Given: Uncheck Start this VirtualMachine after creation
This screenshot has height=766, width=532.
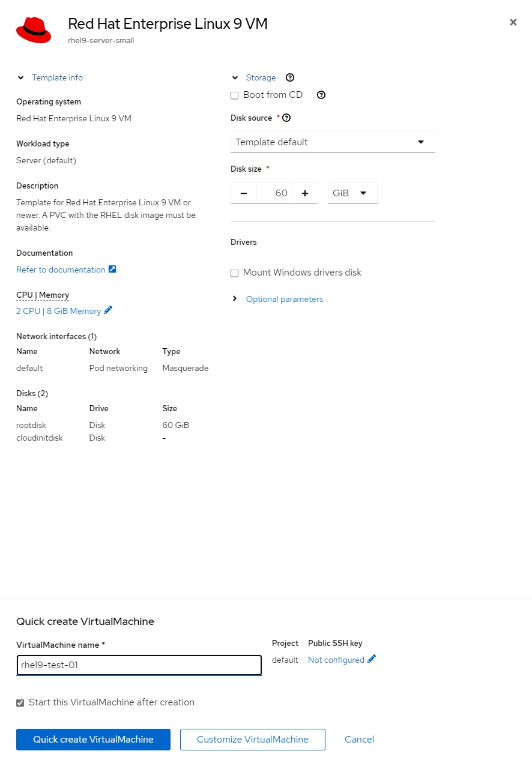Looking at the screenshot, I should coord(20,702).
